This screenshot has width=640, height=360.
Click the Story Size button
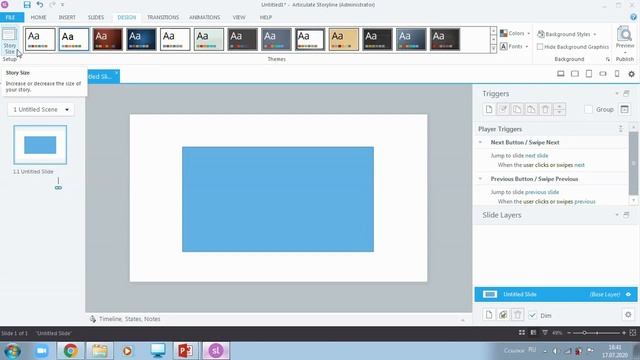click(10, 40)
